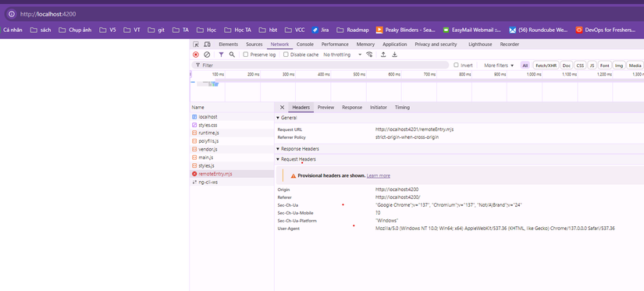
Task: Toggle the purple filter funnel icon
Action: point(221,55)
